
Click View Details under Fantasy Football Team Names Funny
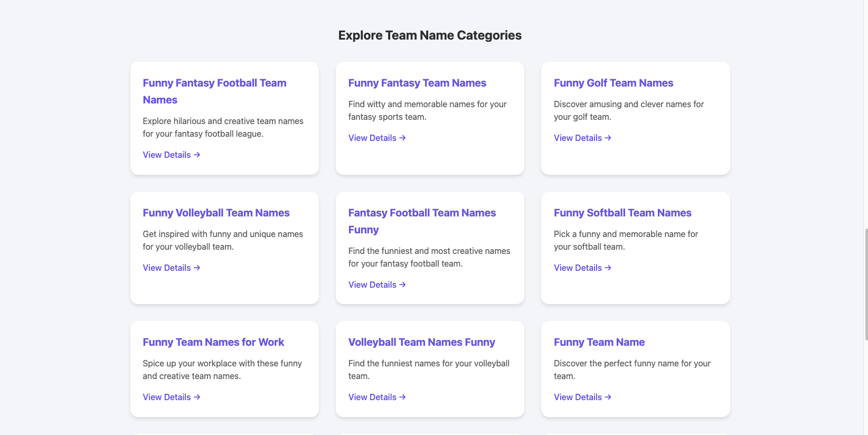pyautogui.click(x=377, y=285)
